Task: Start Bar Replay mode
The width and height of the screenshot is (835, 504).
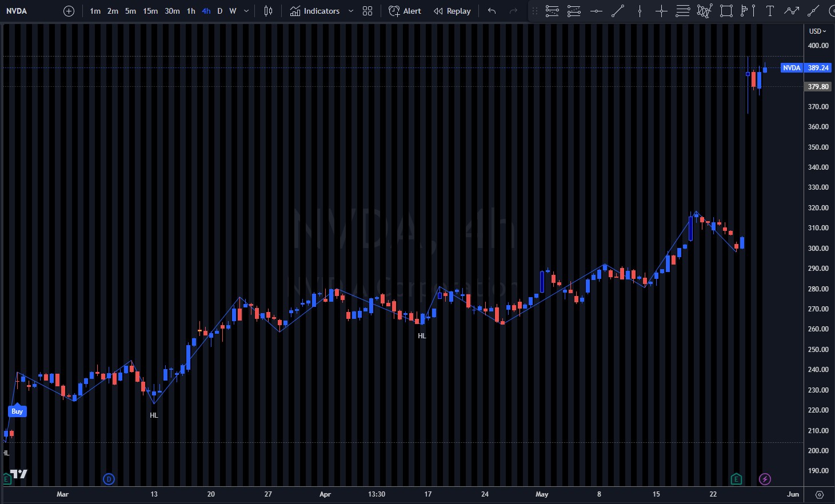Action: pyautogui.click(x=452, y=11)
